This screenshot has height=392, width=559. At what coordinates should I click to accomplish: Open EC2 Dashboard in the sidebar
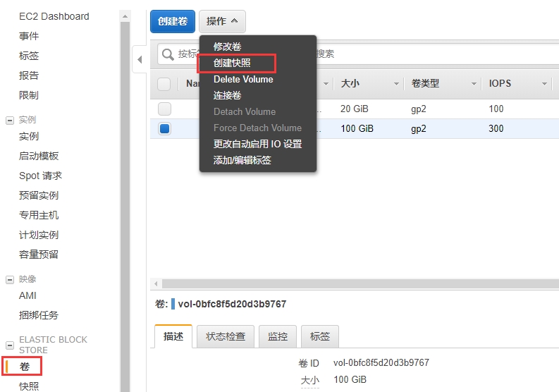coord(54,16)
